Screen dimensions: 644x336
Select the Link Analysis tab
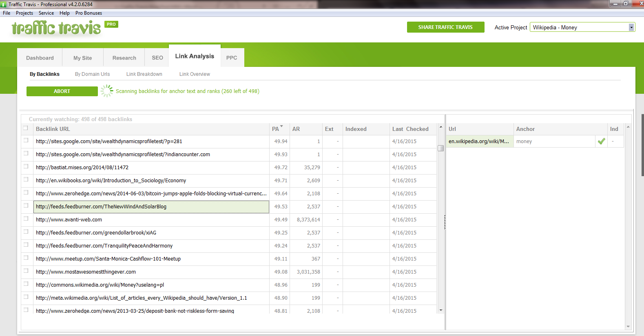pyautogui.click(x=195, y=56)
